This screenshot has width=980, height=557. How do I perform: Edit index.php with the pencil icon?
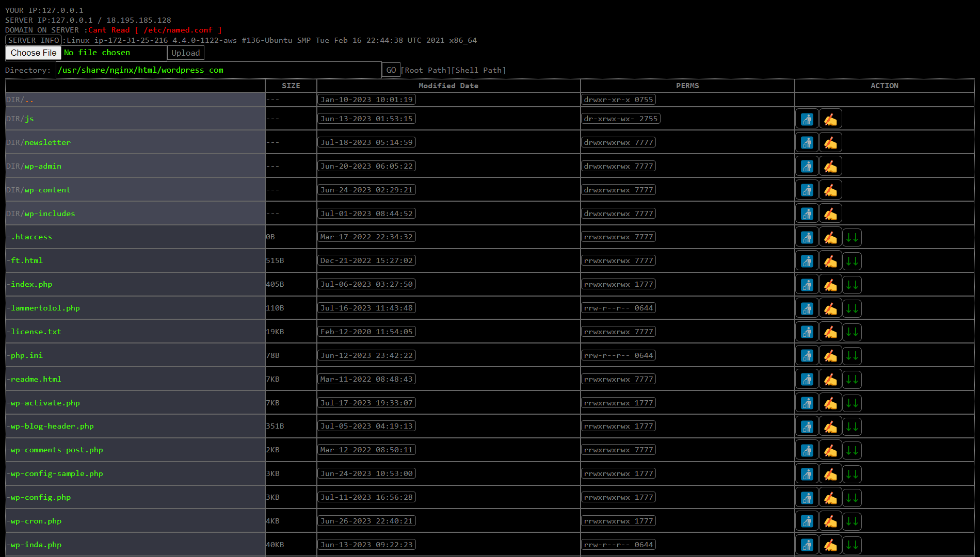pos(830,285)
